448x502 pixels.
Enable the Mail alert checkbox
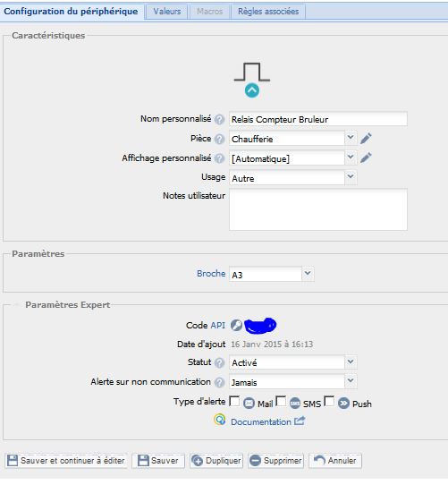[234, 401]
